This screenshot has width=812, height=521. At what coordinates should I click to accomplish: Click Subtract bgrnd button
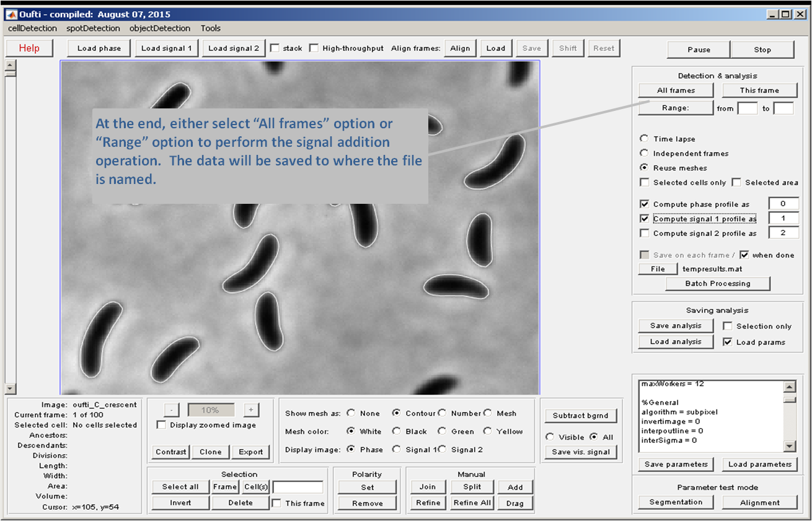click(581, 416)
